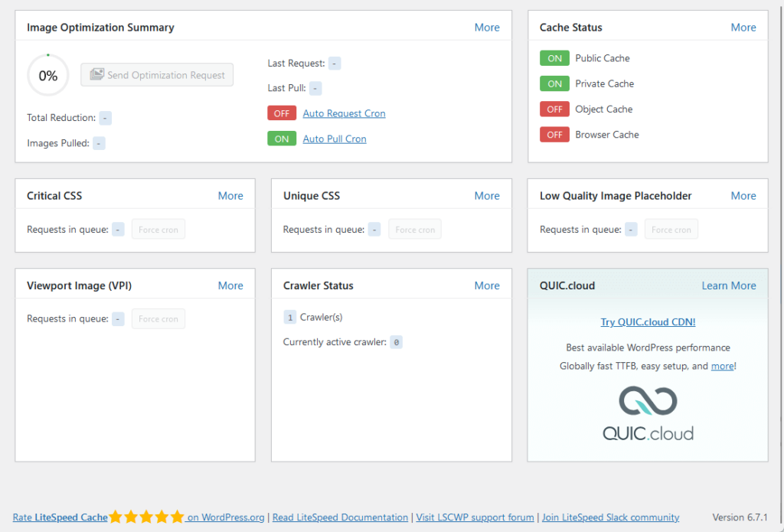Viewport: 784px width, 532px height.
Task: Click the 'more' link in QUIC.cloud description
Action: click(x=723, y=366)
